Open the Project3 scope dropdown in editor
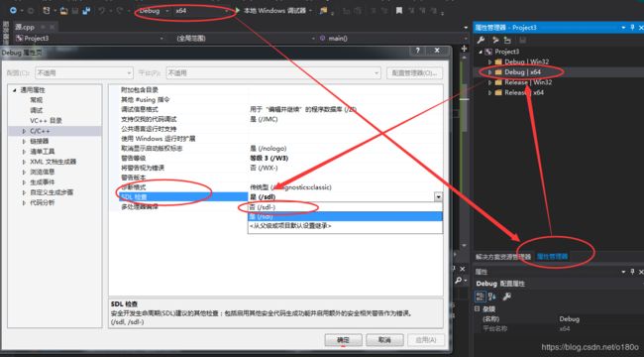This screenshot has height=357, width=644. (x=161, y=39)
